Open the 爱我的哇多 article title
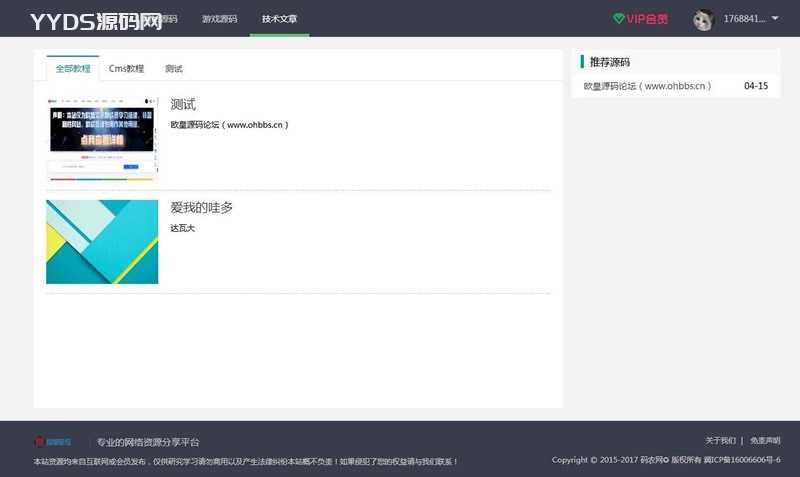Viewport: 800px width, 477px height. coord(201,208)
